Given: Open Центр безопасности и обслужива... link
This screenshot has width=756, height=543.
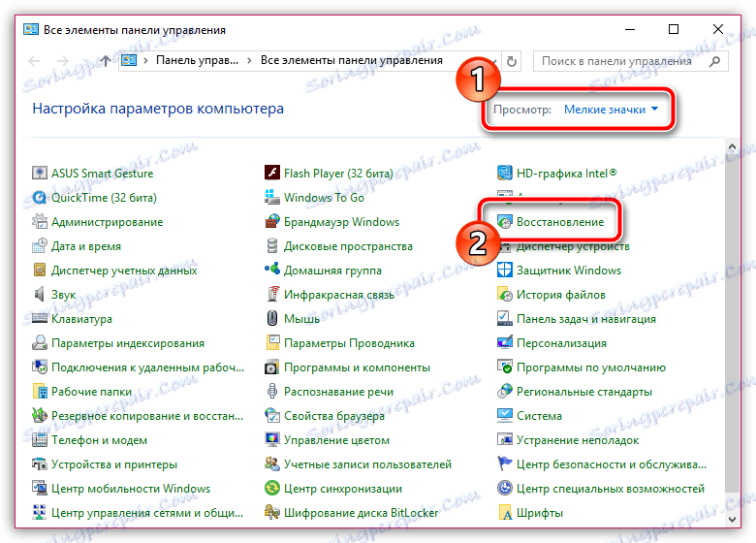Looking at the screenshot, I should tap(612, 464).
